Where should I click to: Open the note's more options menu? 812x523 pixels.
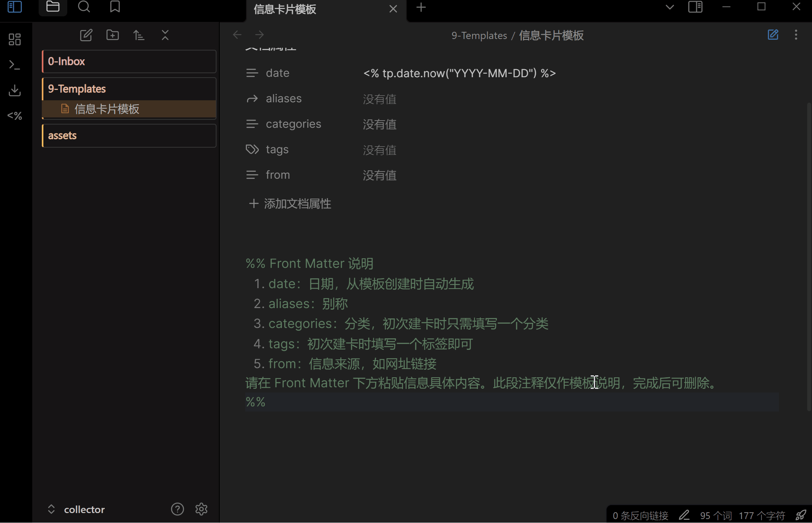click(x=796, y=35)
